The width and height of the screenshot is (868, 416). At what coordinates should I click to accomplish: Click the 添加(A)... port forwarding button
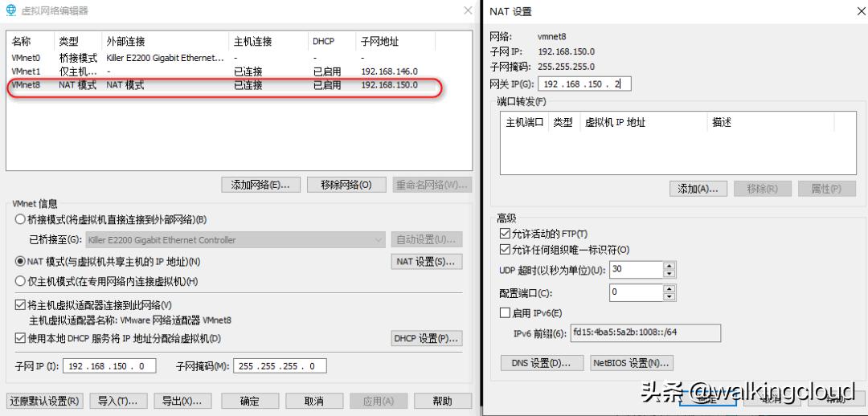[x=698, y=189]
